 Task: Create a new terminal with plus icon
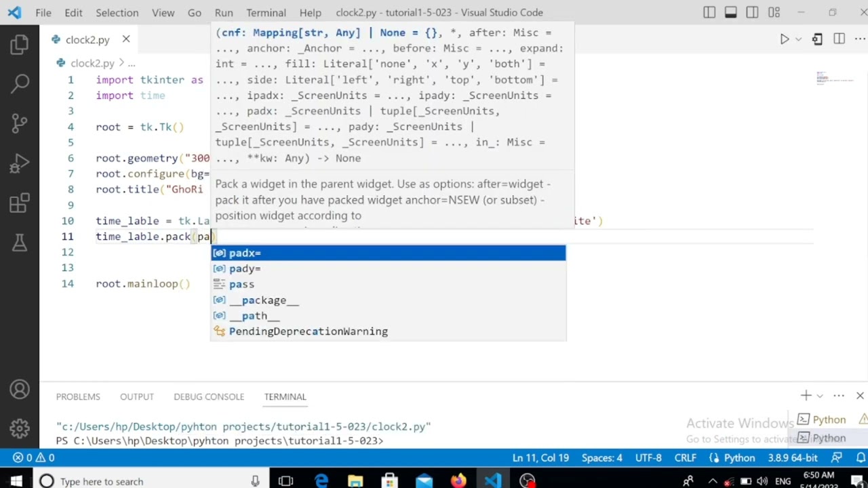(806, 395)
